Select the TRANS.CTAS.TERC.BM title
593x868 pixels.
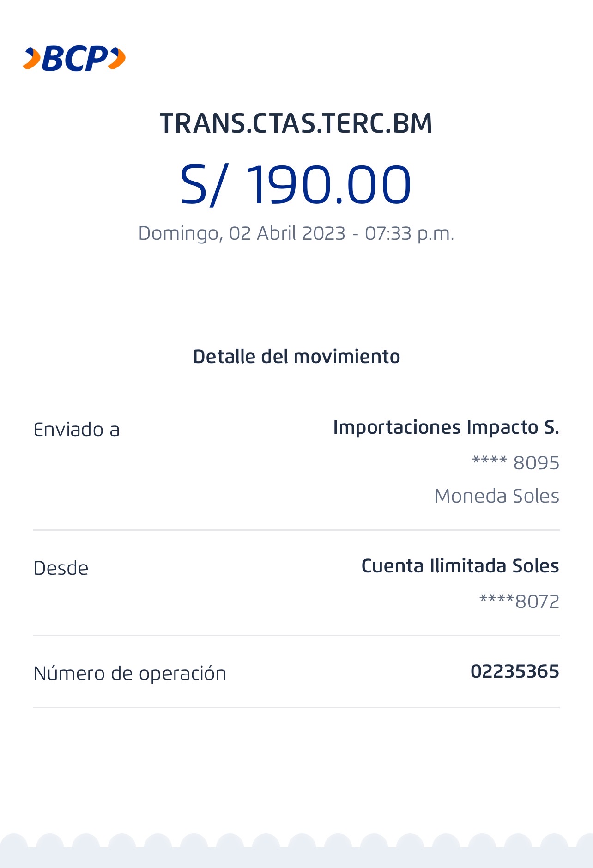click(296, 123)
